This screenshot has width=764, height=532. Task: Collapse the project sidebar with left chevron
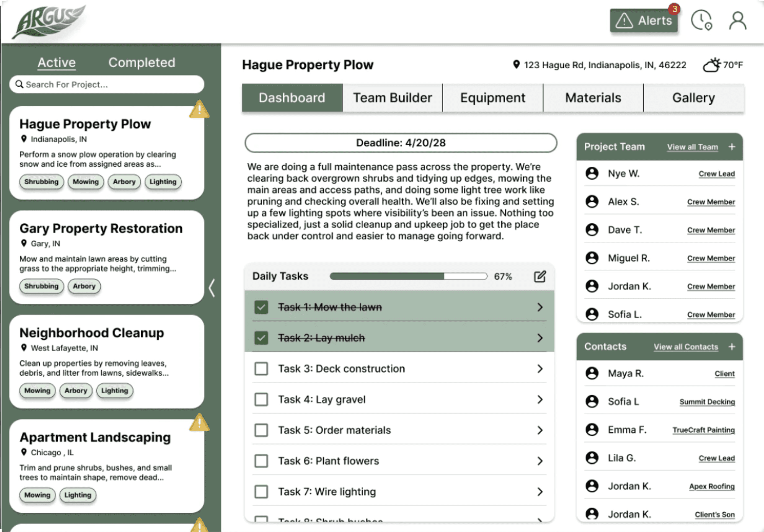212,288
